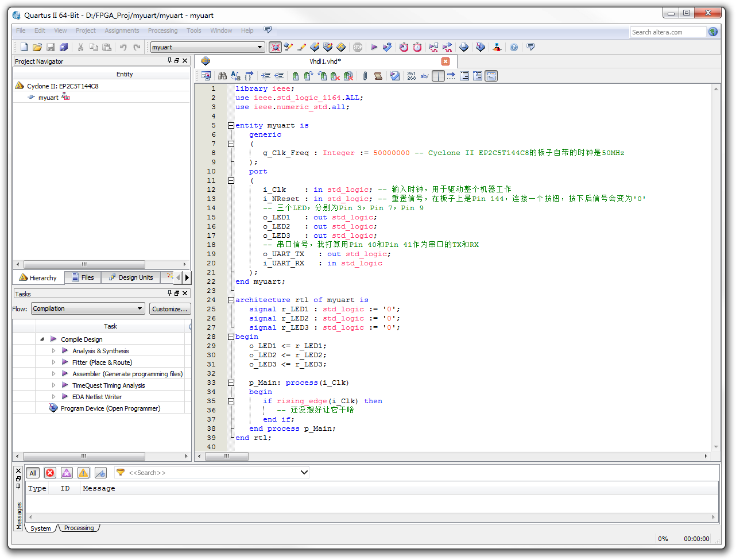
Task: Toggle the flagged messages filter icon
Action: [x=100, y=473]
